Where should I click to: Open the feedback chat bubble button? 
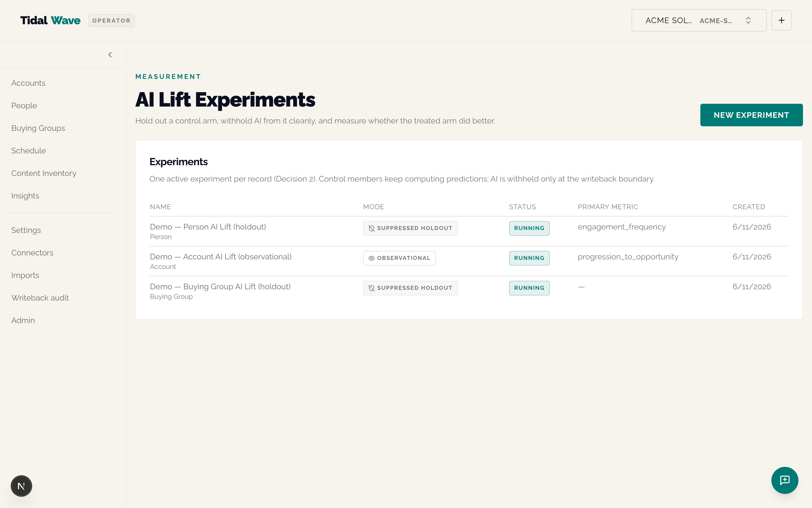coord(784,480)
